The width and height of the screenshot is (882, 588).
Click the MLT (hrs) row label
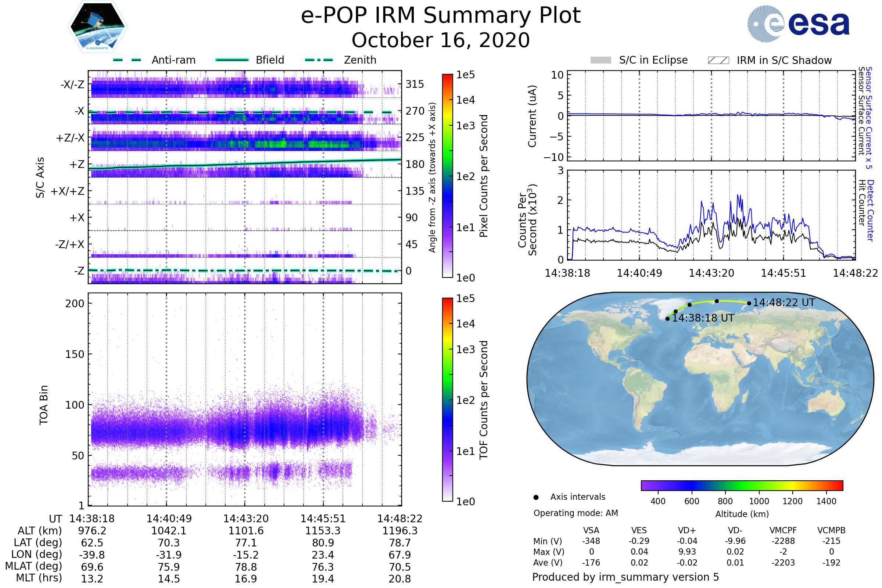pyautogui.click(x=39, y=578)
